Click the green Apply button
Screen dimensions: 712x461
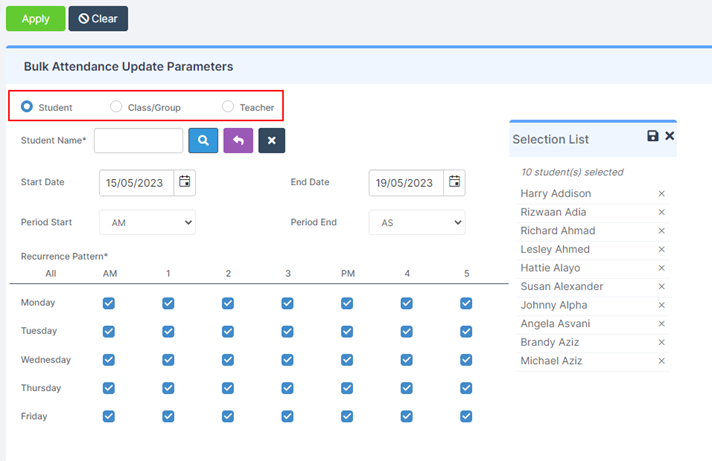tap(35, 18)
